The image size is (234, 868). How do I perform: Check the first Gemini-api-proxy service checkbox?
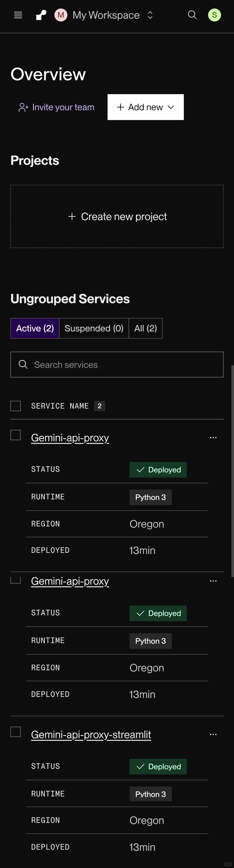pos(16,435)
